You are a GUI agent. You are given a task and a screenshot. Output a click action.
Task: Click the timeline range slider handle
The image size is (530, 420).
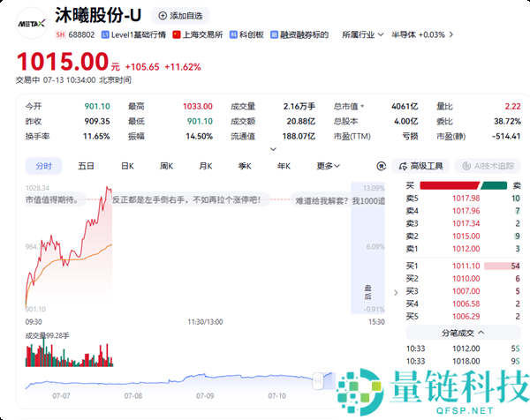pos(318,381)
